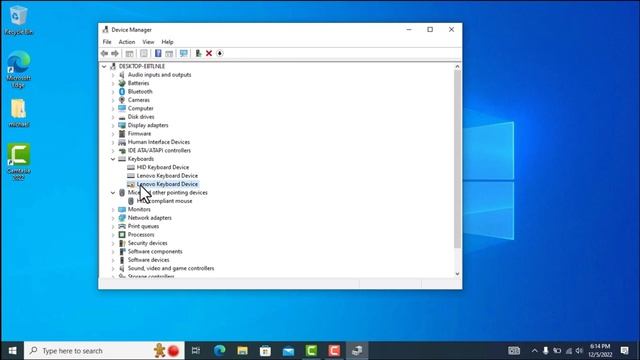Screen dimensions: 640x360
Task: Click the green Camtasia taskbar icon
Action: (311, 351)
